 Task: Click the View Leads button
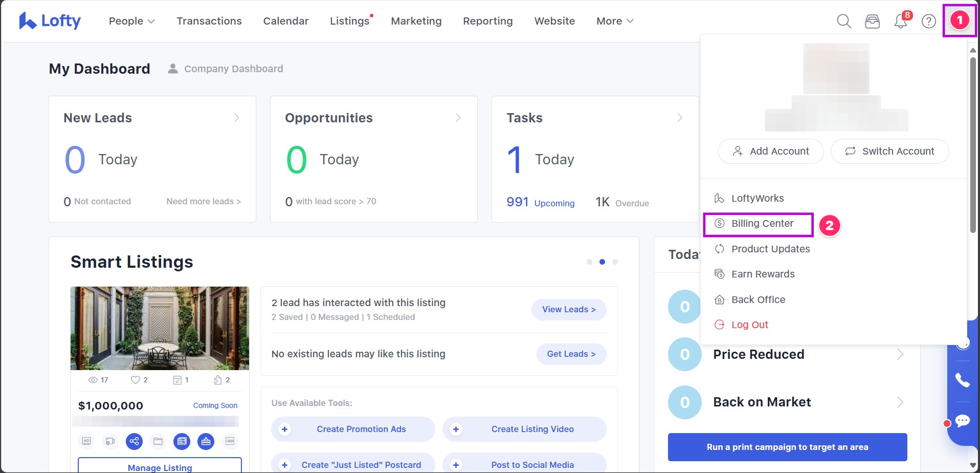pyautogui.click(x=568, y=309)
